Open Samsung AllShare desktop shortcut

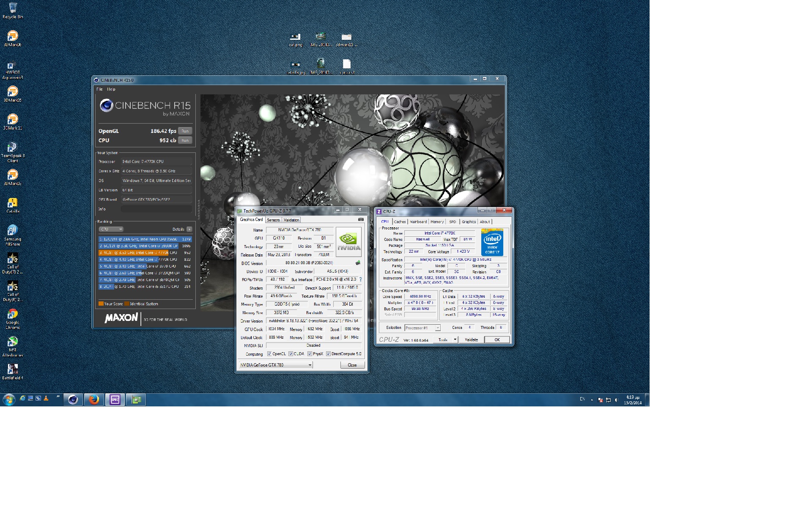(13, 235)
